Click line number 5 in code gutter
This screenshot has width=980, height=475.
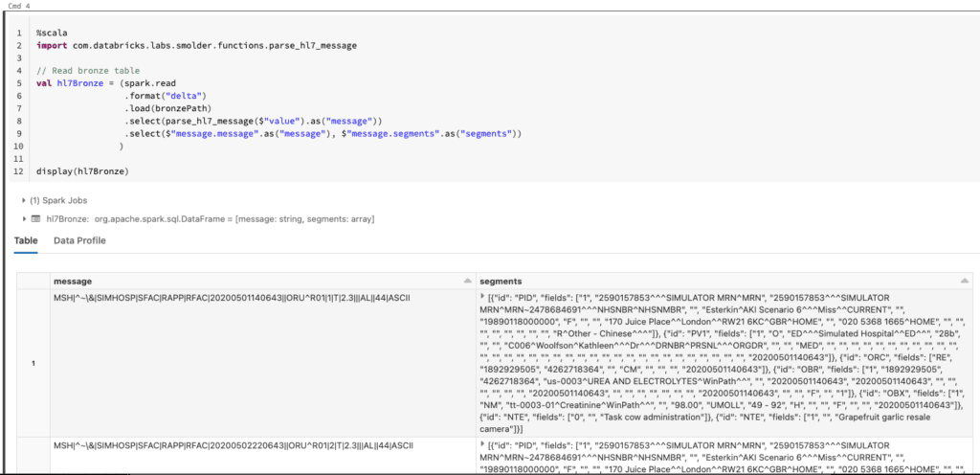click(x=19, y=83)
